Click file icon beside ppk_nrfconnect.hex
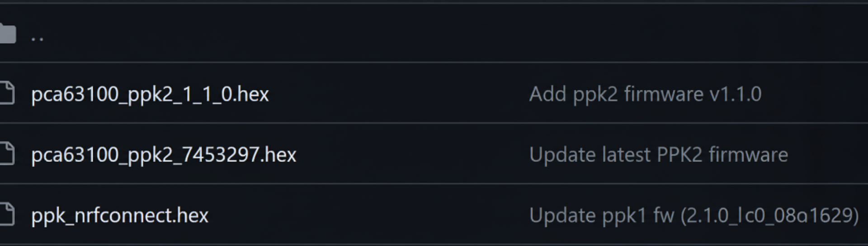 [8, 214]
